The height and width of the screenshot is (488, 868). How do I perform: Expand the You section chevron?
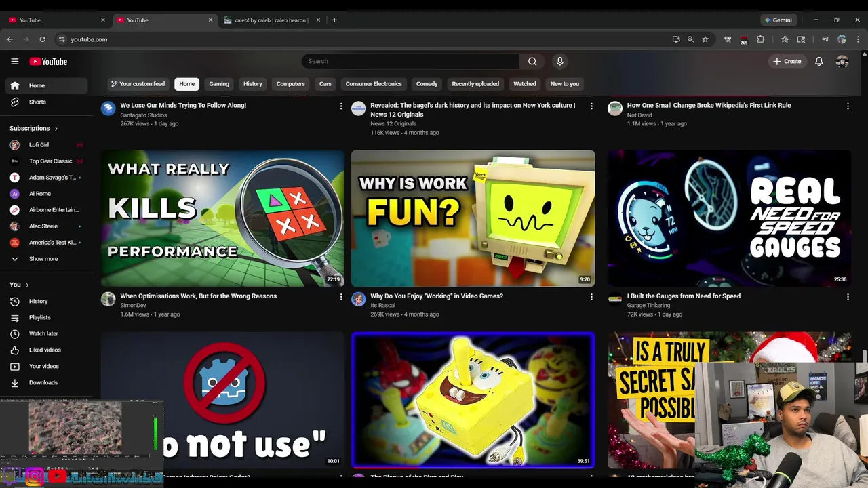(27, 285)
